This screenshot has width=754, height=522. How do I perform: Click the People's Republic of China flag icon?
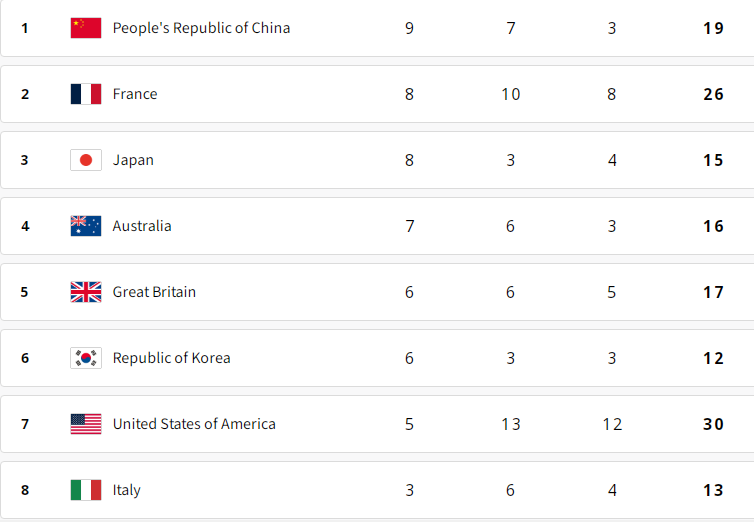(x=86, y=28)
